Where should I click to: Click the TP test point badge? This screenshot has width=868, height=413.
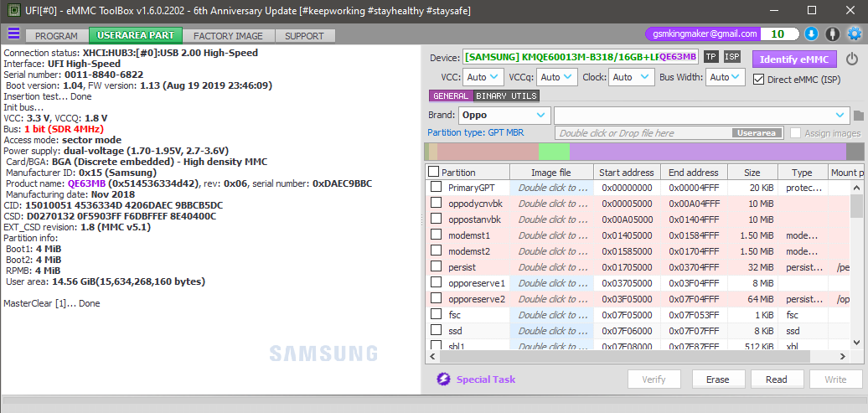710,57
